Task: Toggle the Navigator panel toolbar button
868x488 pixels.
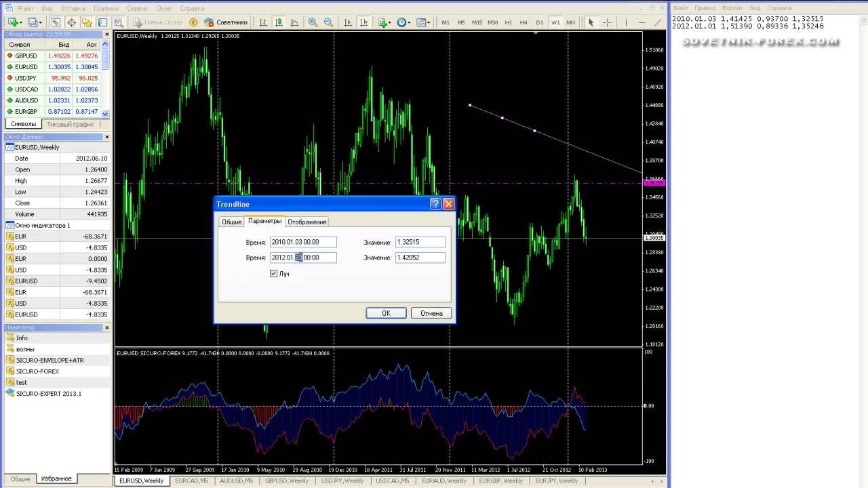Action: click(87, 22)
